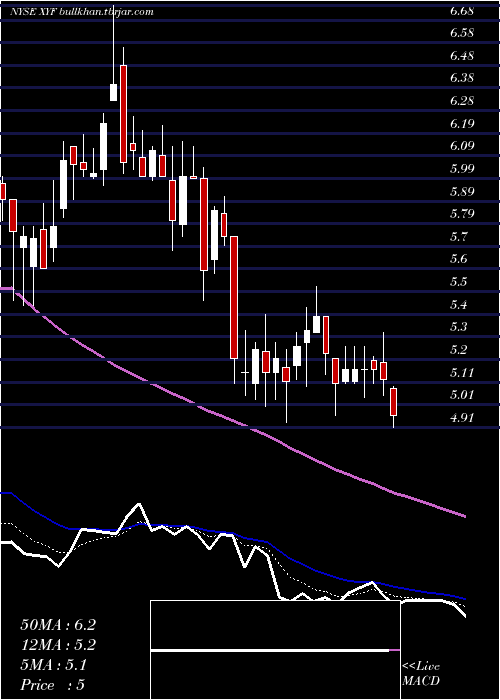
Task: Pick the 5.01 price axis label
Action: coord(462,395)
